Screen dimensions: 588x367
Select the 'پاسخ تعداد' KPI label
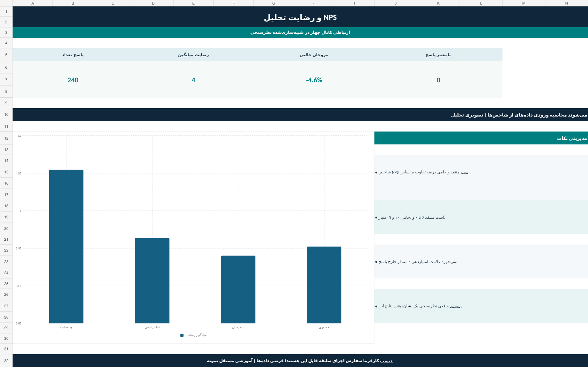[73, 55]
